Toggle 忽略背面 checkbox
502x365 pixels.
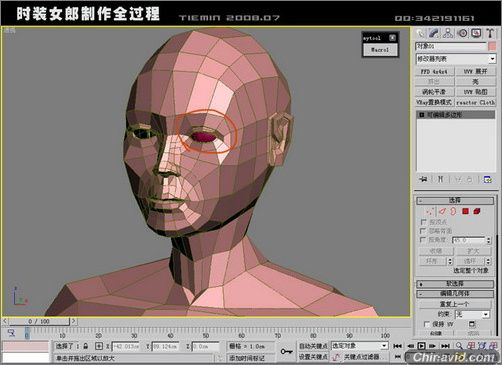pyautogui.click(x=423, y=231)
